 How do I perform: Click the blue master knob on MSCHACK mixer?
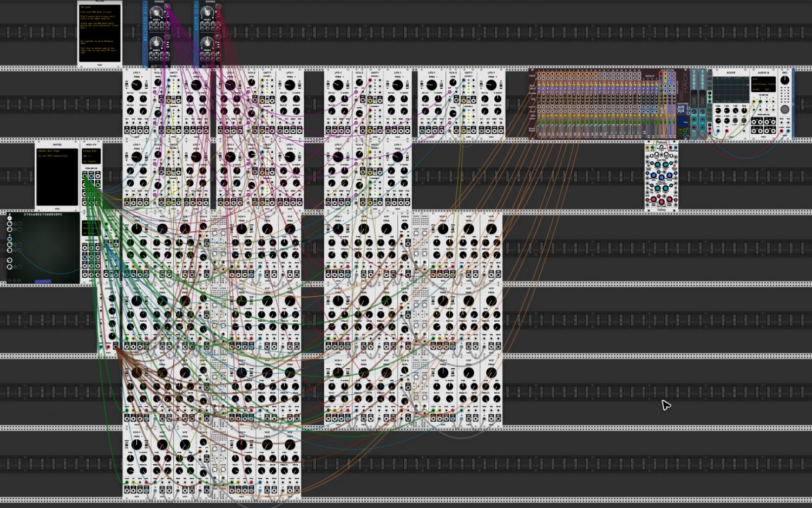tap(682, 122)
